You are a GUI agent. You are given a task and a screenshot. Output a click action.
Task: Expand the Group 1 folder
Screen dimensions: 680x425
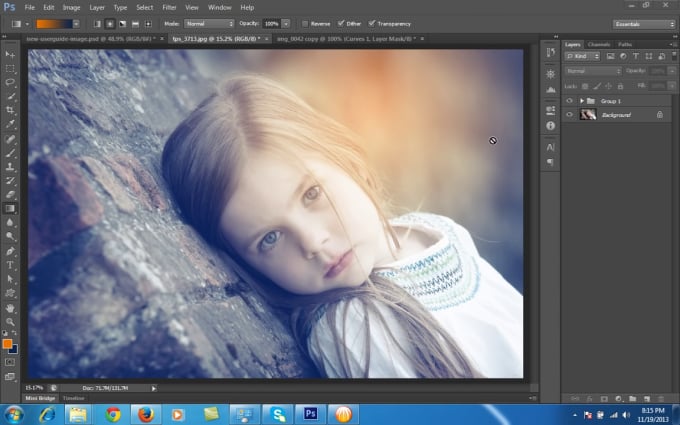click(x=582, y=101)
